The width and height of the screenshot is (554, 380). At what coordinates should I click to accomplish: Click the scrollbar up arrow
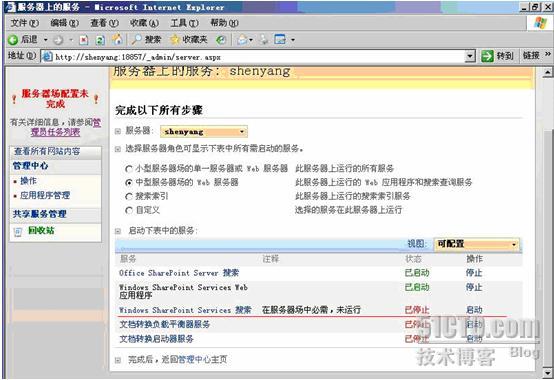pos(548,72)
